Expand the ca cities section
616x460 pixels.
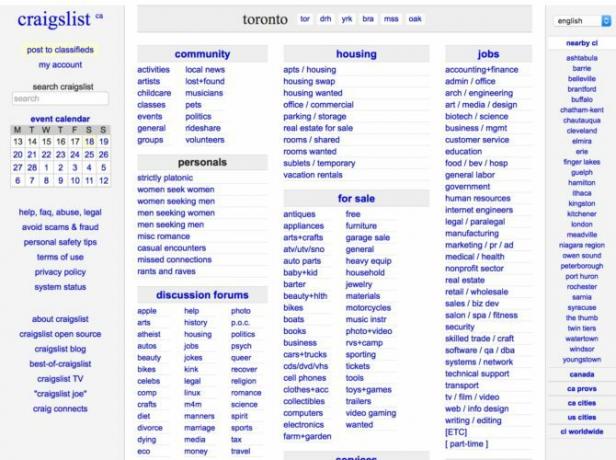pos(581,403)
